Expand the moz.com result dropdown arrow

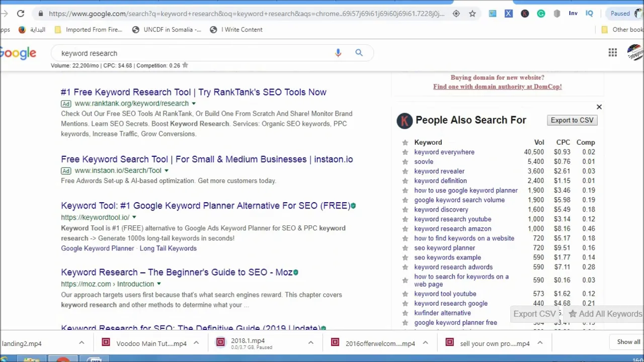pos(158,284)
